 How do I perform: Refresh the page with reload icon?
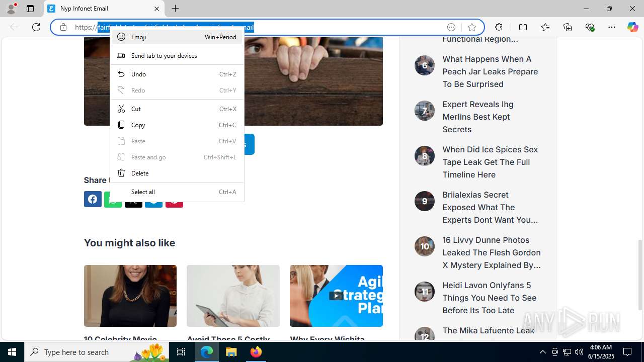[36, 27]
